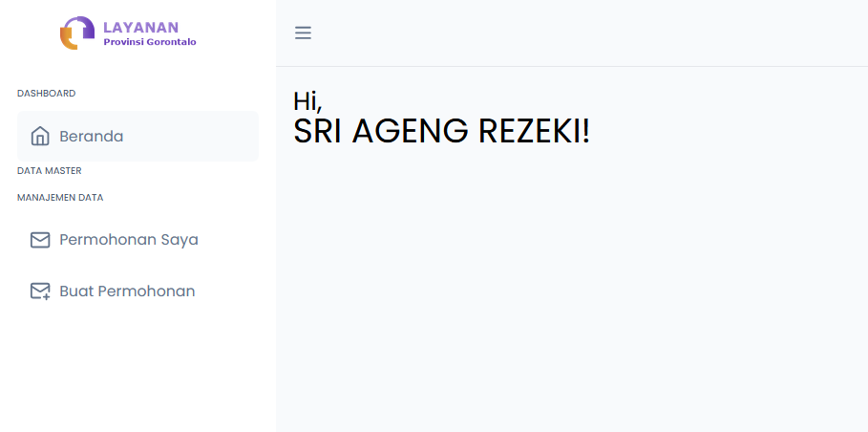Screen dimensions: 868x432
Task: Click the envelope icon beside Permohonan Saya
Action: [x=40, y=240]
